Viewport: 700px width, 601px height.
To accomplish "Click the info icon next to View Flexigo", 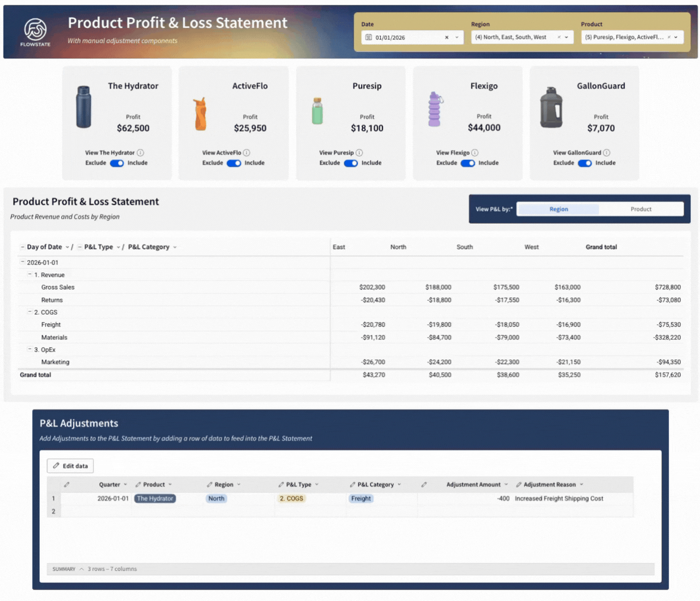I will point(475,152).
